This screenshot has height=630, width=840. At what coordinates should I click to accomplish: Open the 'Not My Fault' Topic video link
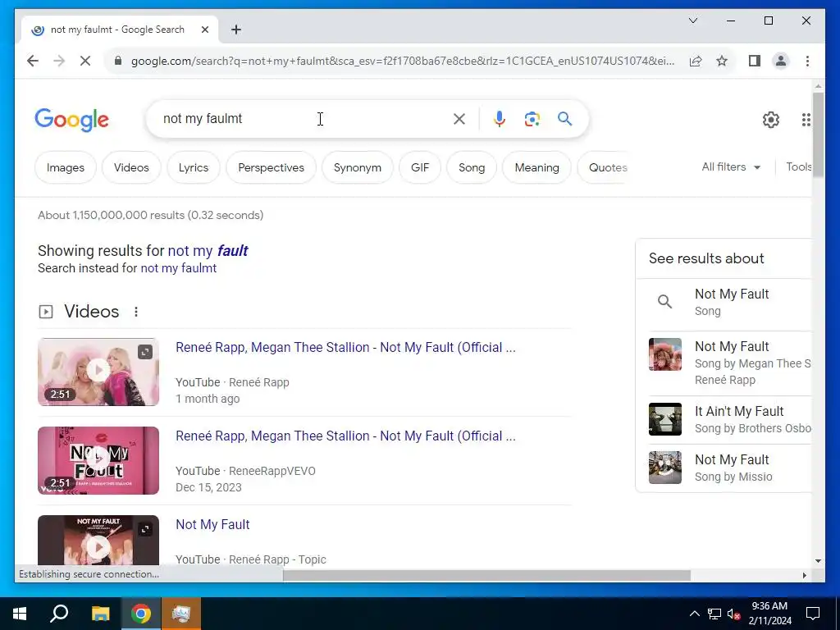(212, 524)
